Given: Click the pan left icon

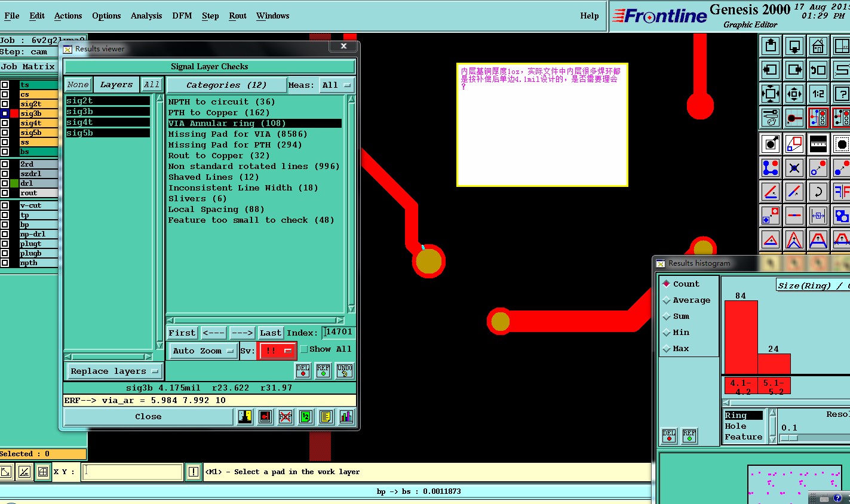Looking at the screenshot, I should coord(771,70).
